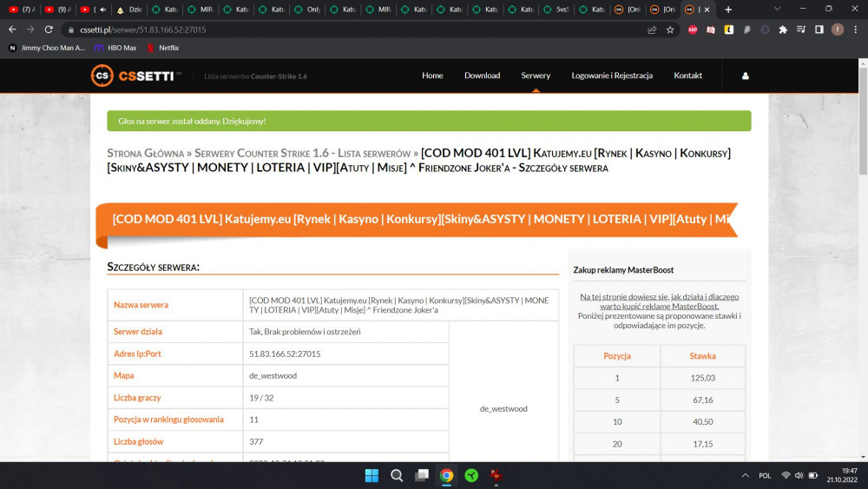Show hidden system tray icons

(x=745, y=475)
